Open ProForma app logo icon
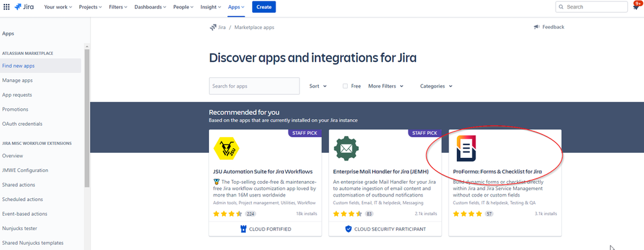This screenshot has height=250, width=644. point(466,148)
